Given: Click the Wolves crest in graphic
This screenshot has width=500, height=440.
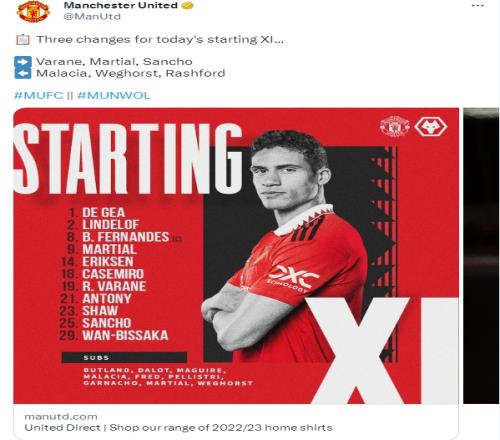Looking at the screenshot, I should click(431, 127).
